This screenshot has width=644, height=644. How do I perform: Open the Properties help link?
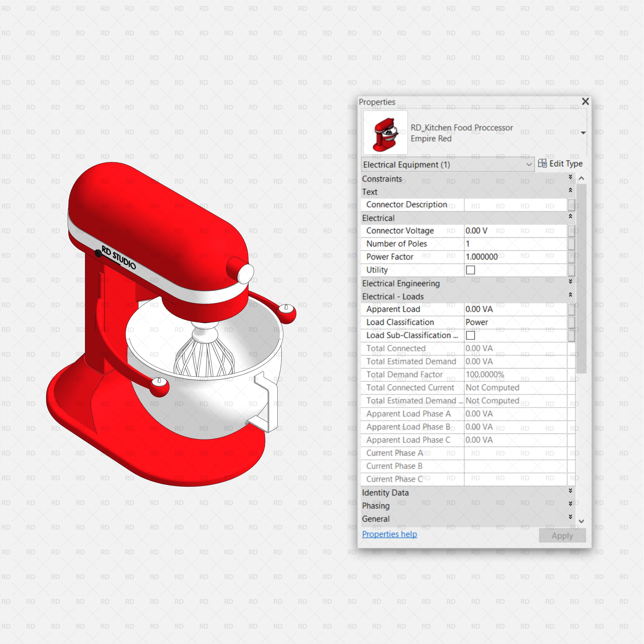tap(389, 534)
